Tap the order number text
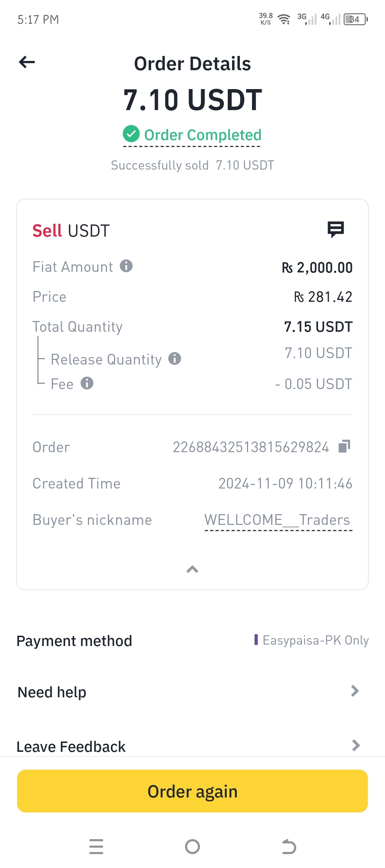The width and height of the screenshot is (385, 868). tap(251, 447)
